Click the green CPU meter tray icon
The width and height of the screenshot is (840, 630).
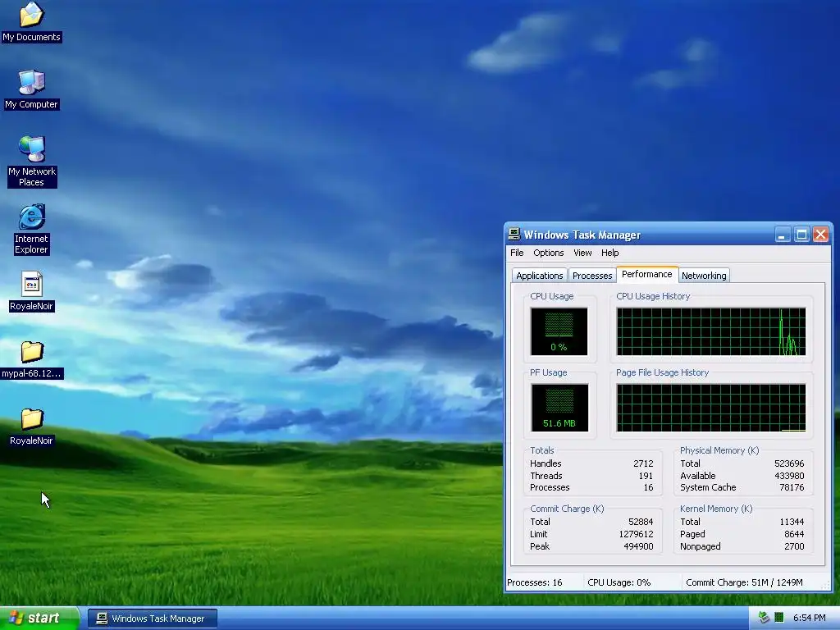point(779,618)
